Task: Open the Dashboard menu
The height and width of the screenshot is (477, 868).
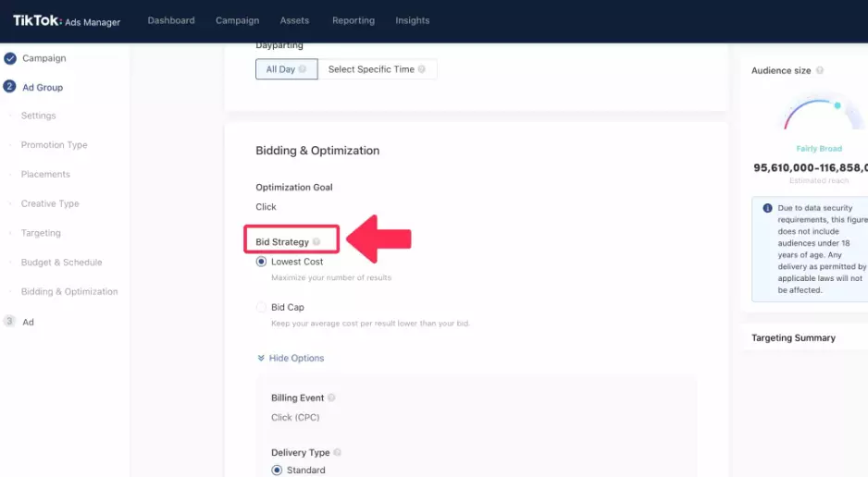Action: [x=171, y=20]
